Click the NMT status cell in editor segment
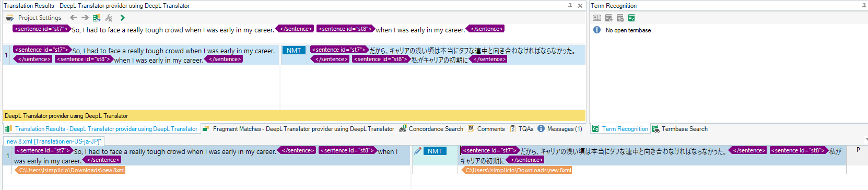The image size is (868, 190). click(x=435, y=151)
